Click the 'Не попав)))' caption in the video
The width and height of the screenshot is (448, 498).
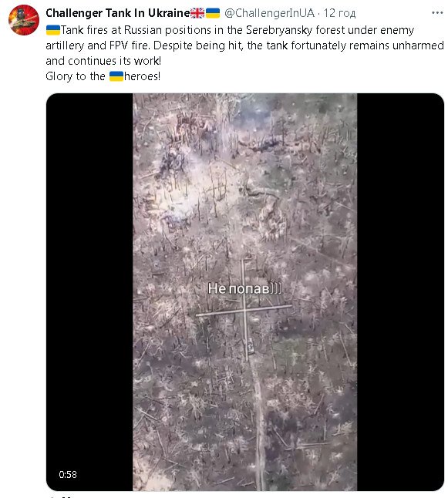point(244,288)
